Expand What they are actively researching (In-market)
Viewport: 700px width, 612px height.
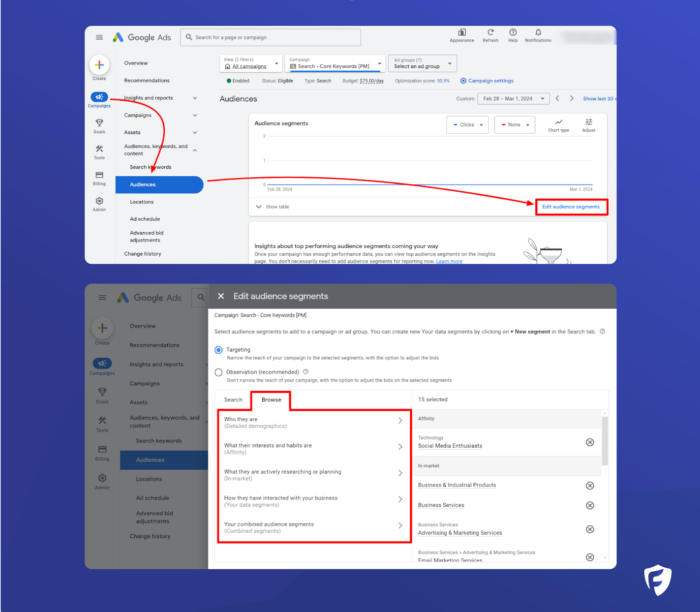point(314,475)
